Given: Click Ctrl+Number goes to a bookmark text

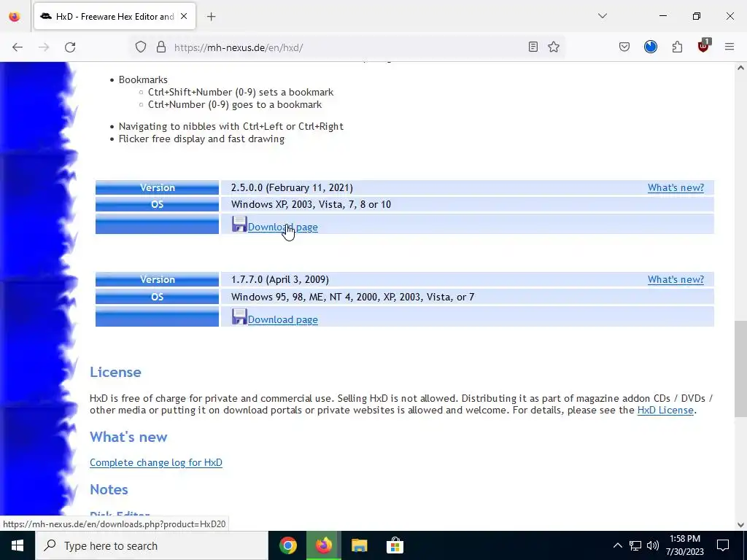Looking at the screenshot, I should pyautogui.click(x=235, y=104).
